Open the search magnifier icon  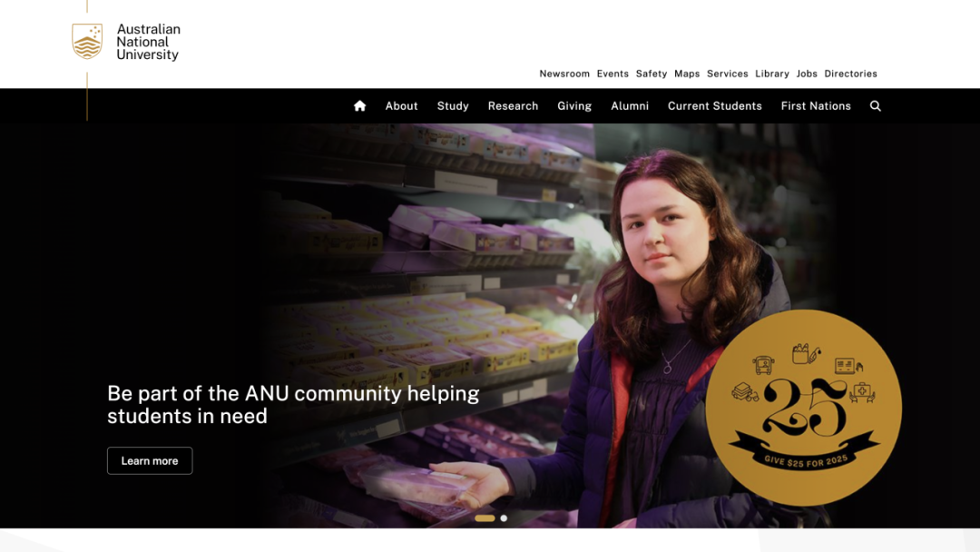click(x=875, y=106)
